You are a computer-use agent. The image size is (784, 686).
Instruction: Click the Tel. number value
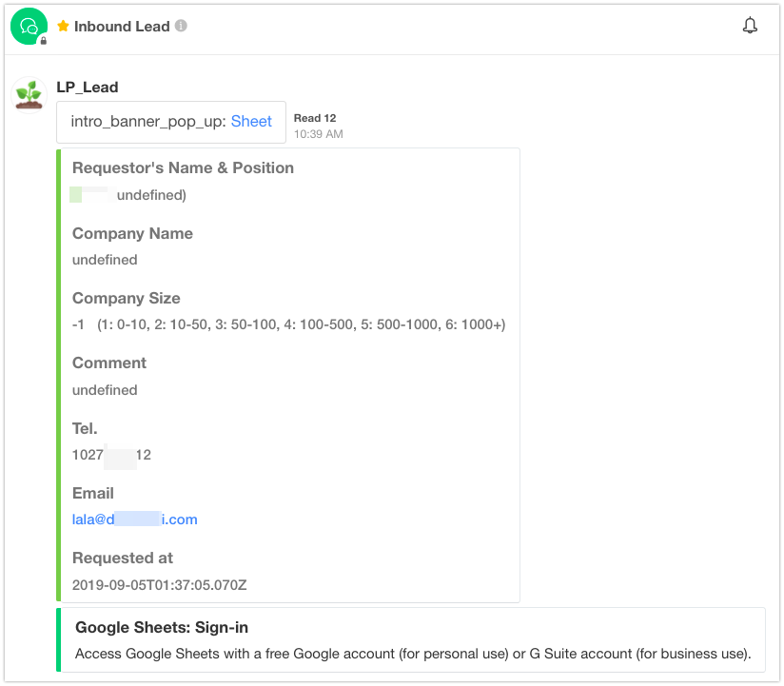click(111, 455)
